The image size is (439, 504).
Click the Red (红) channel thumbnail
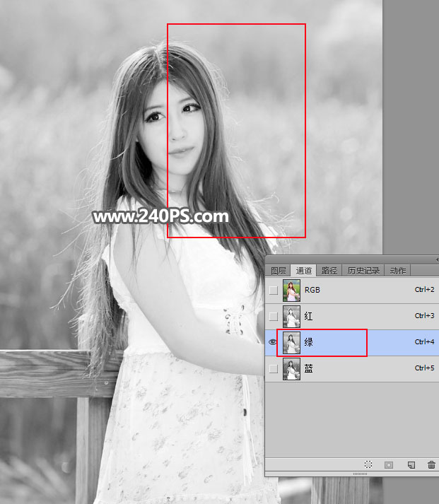tap(291, 316)
